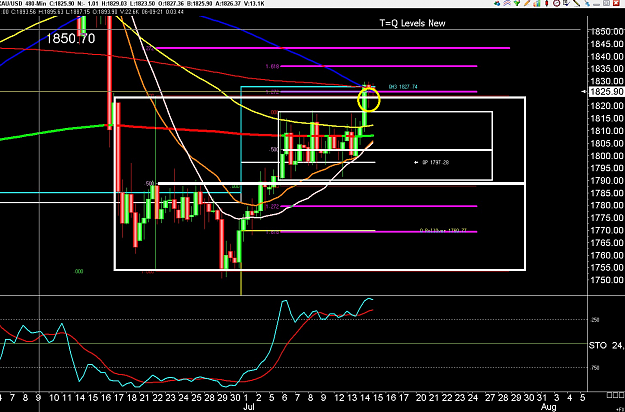
Task: Click the STO 24 stochastic indicator label
Action: [607, 345]
